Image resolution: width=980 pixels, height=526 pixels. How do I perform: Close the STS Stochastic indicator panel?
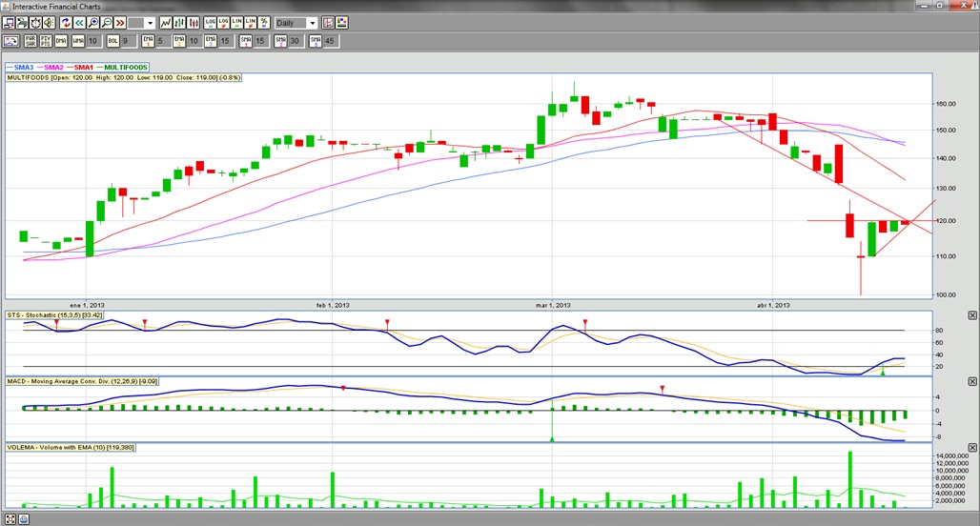coord(972,314)
